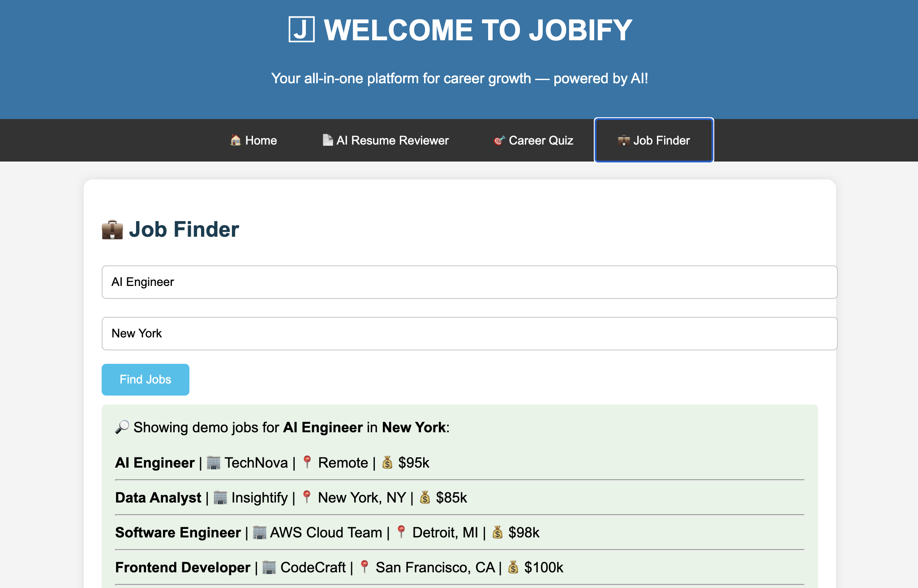Screen dimensions: 918x588
Task: Click the target icon beside Career Quiz
Action: point(499,141)
